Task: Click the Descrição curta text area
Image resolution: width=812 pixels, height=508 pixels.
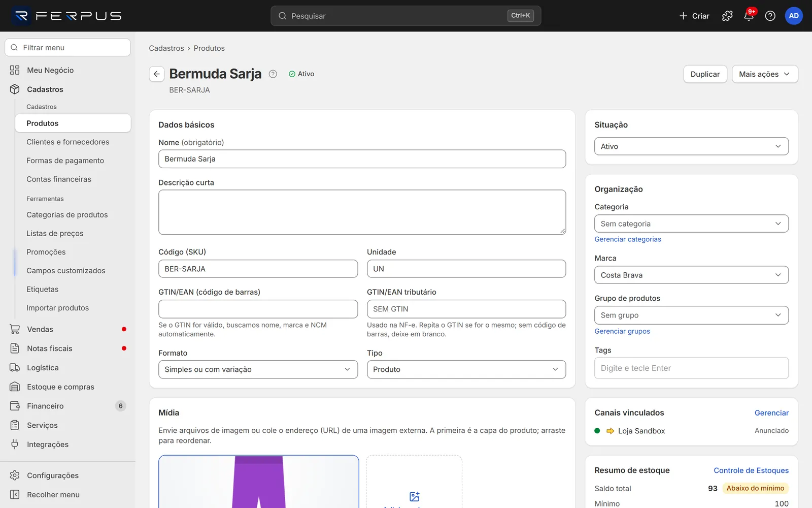Action: click(x=362, y=212)
